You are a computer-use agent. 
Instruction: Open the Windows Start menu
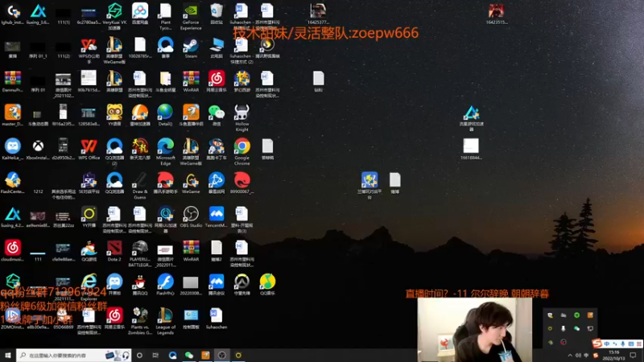[8, 355]
